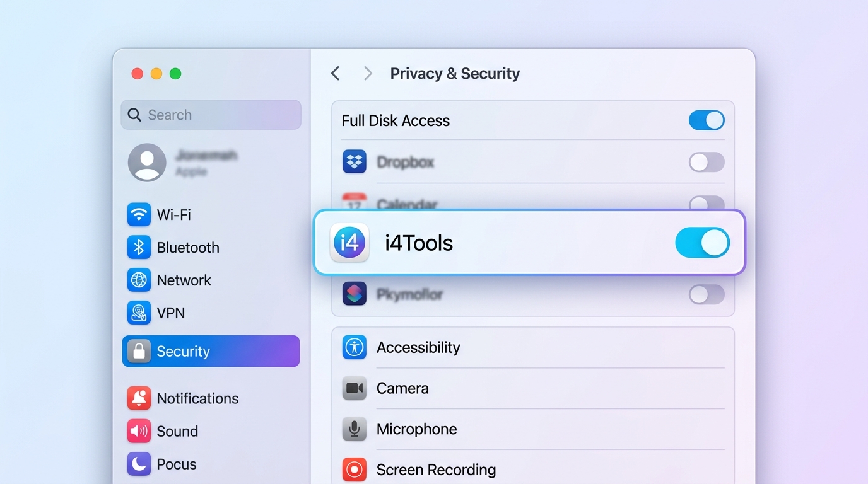This screenshot has height=484, width=868.
Task: Enable the Dropbox toggle switch
Action: 707,162
